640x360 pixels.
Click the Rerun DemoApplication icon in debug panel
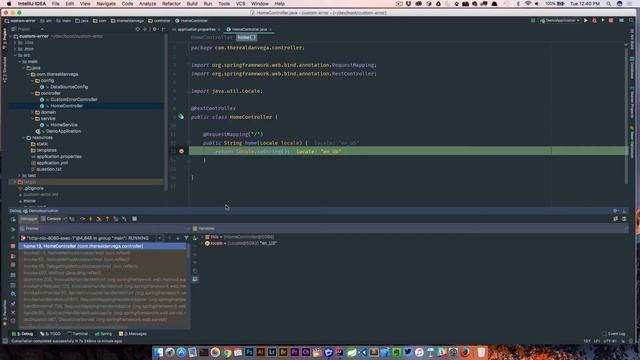[x=13, y=219]
